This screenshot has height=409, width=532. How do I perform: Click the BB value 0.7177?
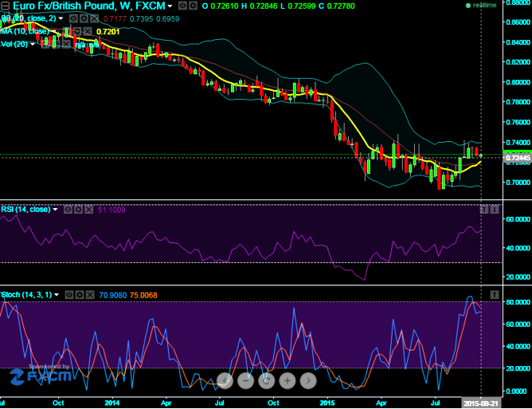point(115,18)
